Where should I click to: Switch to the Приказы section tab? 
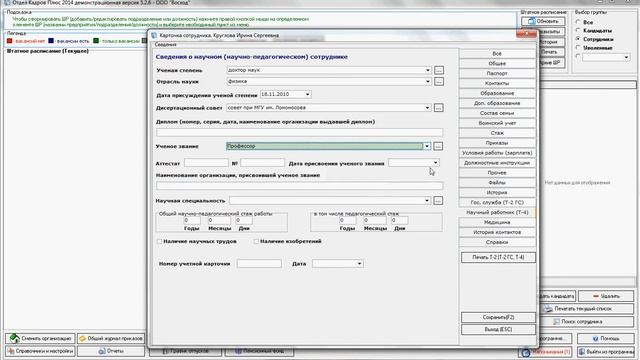(x=497, y=143)
